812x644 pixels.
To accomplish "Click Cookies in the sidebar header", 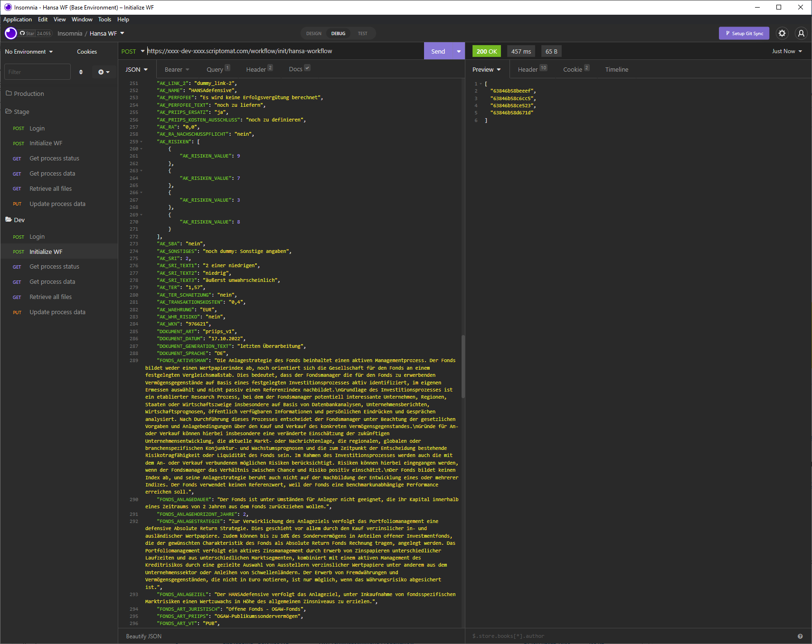I will (87, 52).
